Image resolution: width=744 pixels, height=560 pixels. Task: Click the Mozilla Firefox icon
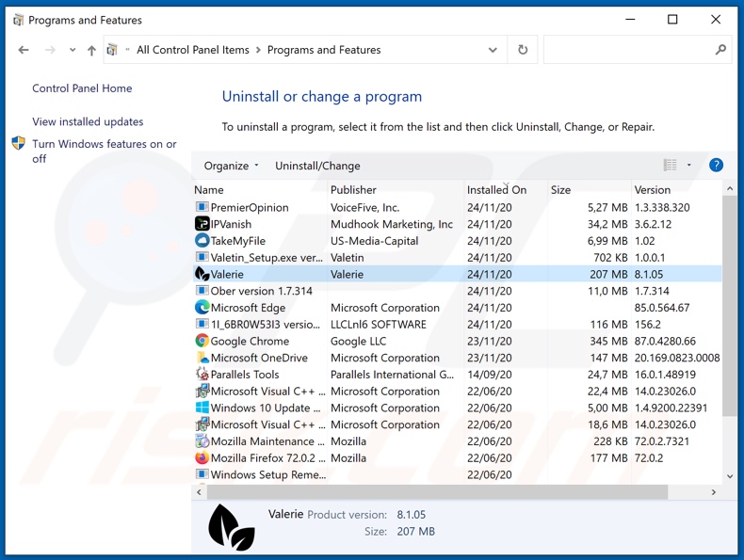(202, 458)
